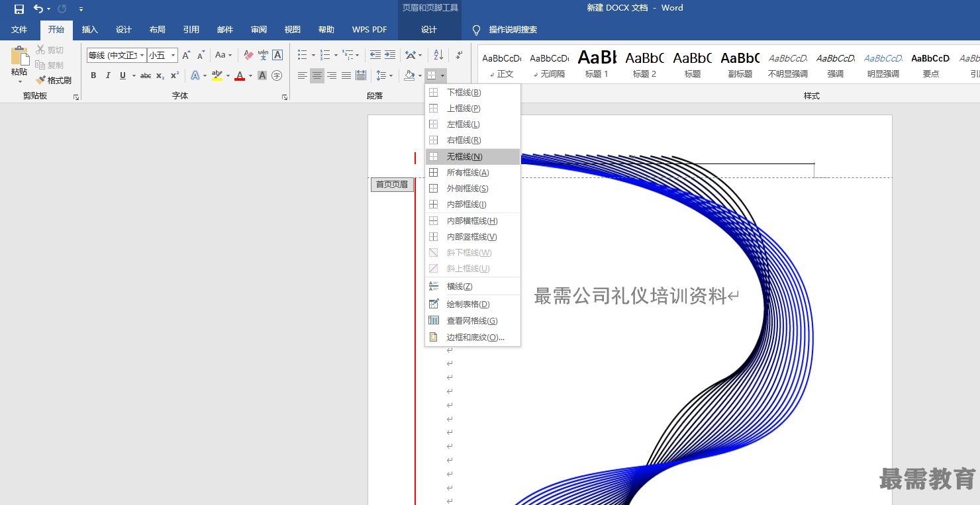Click the Copy (复制) button

[50, 65]
